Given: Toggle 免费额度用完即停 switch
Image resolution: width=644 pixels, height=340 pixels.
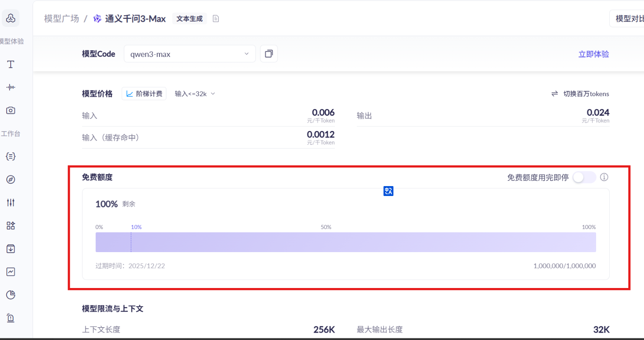Looking at the screenshot, I should [x=584, y=177].
